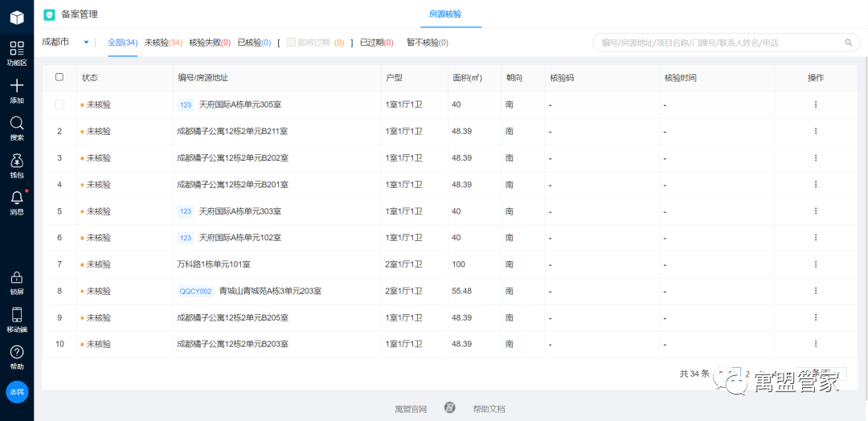Open actions menu for 天府国际A栋单元102室

[816, 237]
